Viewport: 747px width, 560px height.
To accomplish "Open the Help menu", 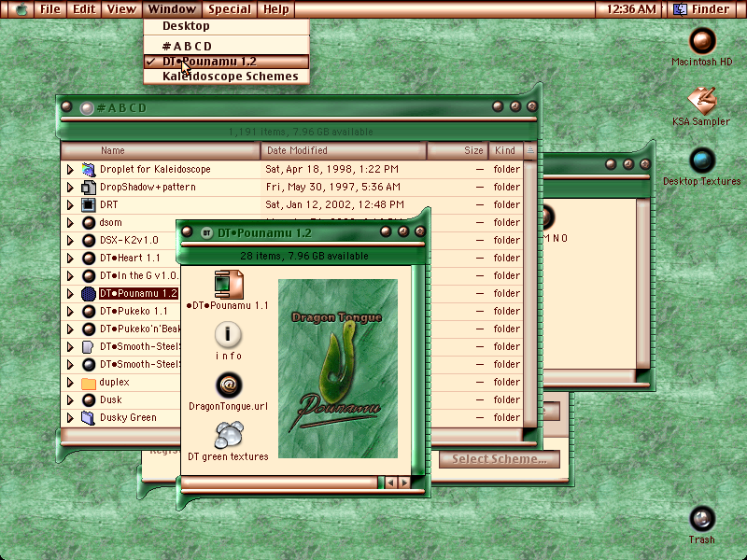I will 276,9.
